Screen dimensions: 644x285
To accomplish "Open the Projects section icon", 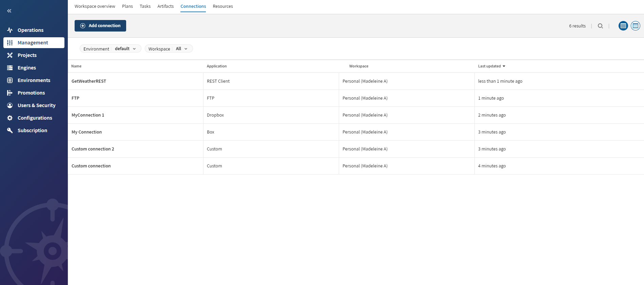I will tap(10, 55).
